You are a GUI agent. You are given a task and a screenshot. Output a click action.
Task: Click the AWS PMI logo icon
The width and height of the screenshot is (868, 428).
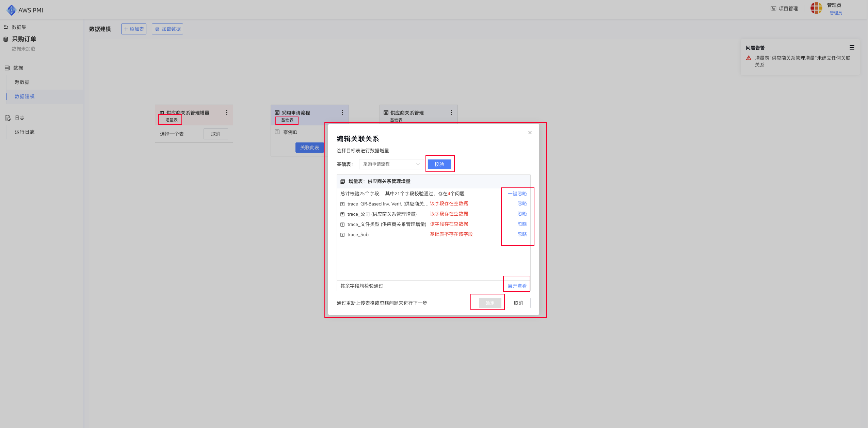tap(12, 10)
